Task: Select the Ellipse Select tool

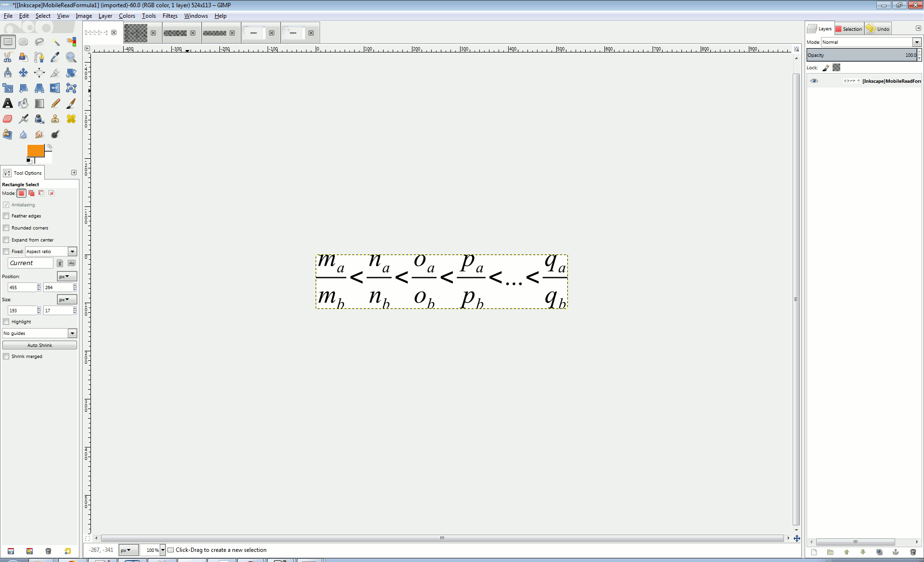Action: [23, 42]
